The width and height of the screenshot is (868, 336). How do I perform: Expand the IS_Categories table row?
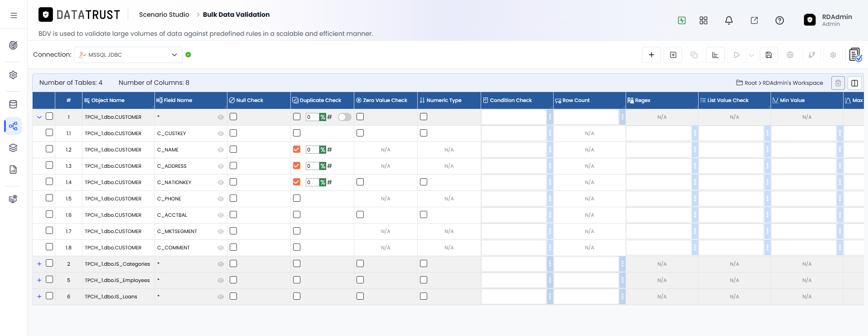[39, 264]
